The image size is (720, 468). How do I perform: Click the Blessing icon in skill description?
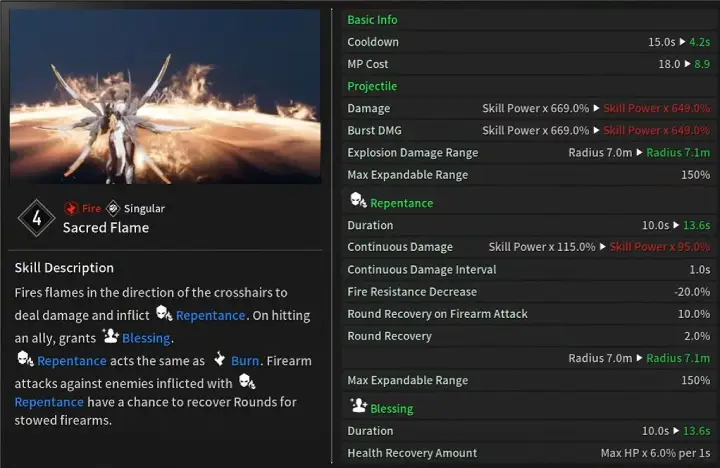tap(110, 337)
